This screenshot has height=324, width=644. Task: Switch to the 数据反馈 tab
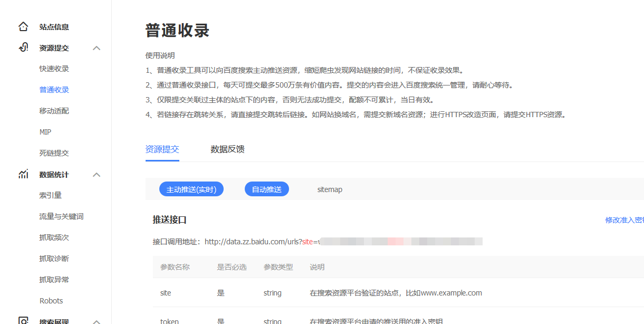[x=227, y=149]
